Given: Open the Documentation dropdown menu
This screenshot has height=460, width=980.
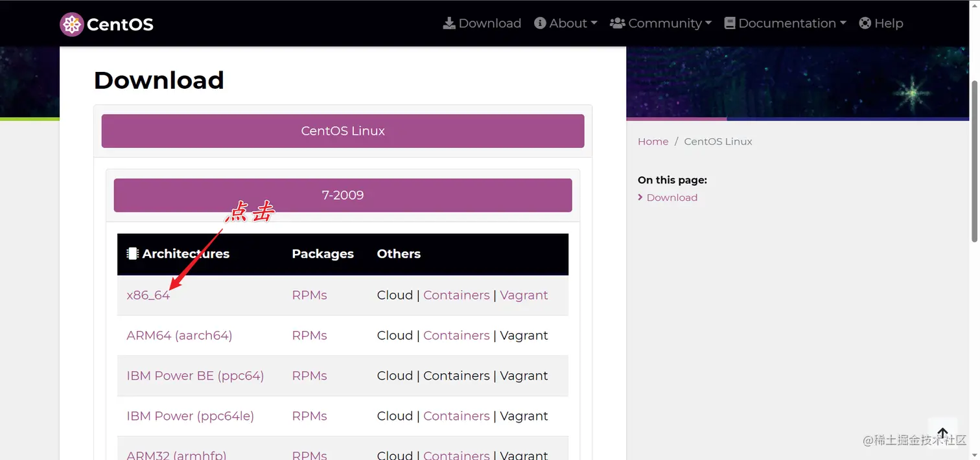Looking at the screenshot, I should tap(785, 23).
